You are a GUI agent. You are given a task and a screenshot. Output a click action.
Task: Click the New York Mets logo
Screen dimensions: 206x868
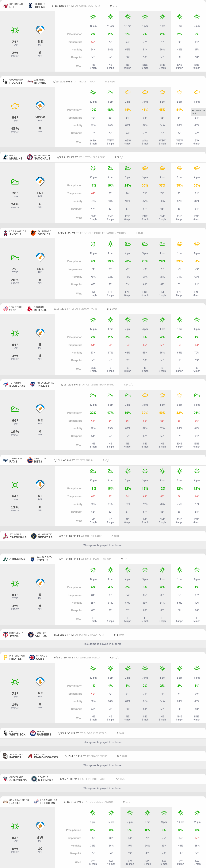[30, 460]
